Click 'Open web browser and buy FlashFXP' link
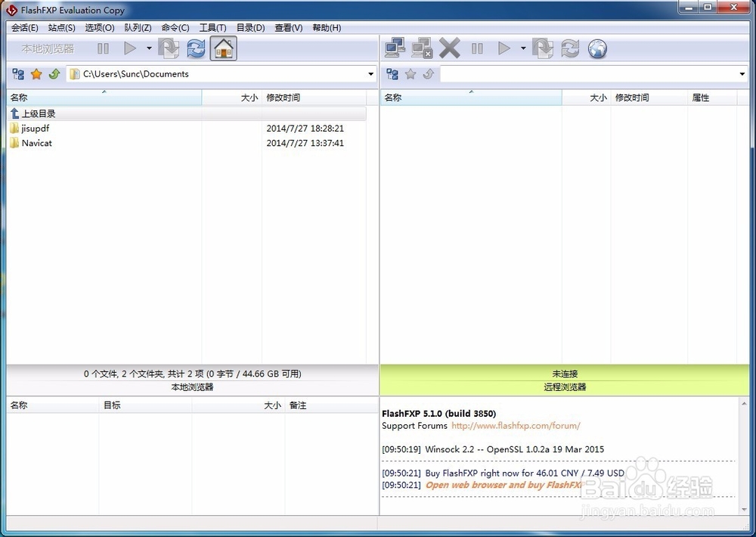 pos(505,485)
